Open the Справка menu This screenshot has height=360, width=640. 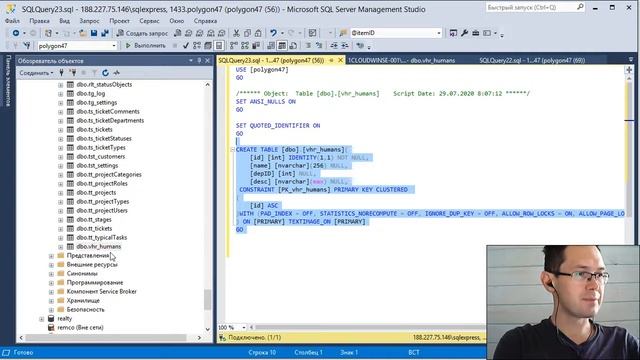coord(205,20)
